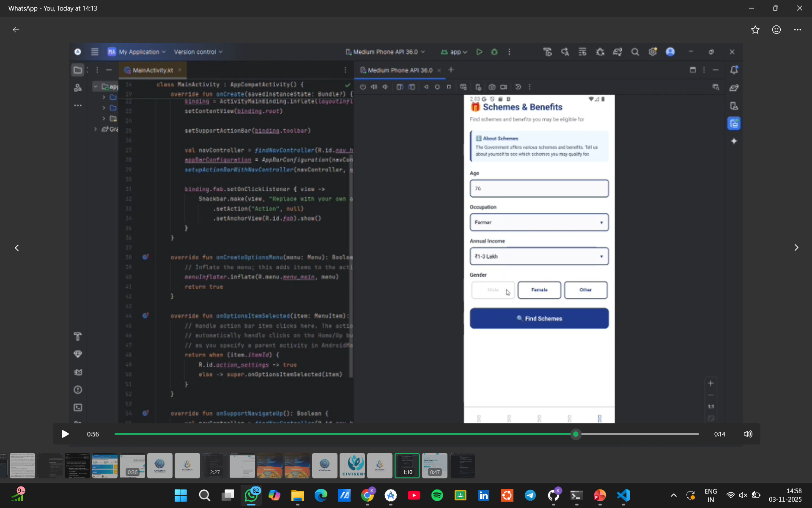812x508 pixels.
Task: Open the ENG IN language switcher
Action: point(710,495)
